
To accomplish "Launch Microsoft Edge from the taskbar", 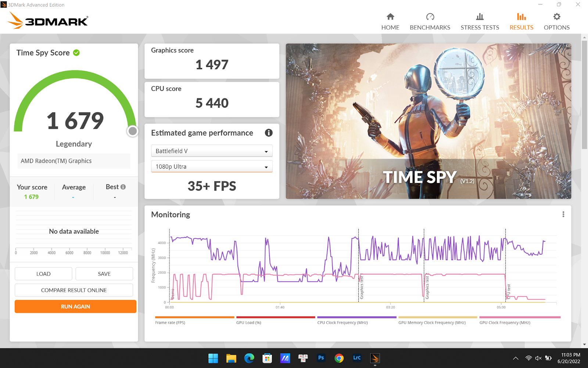I will point(249,358).
